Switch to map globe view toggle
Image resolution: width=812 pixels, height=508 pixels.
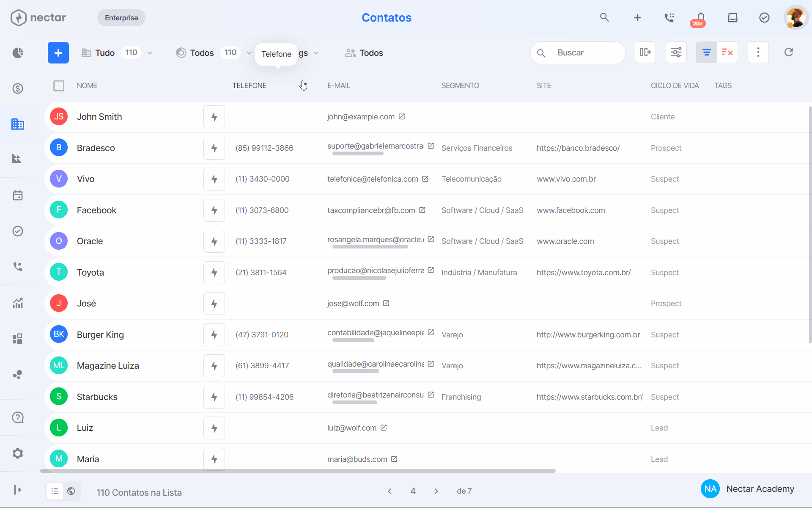[71, 491]
